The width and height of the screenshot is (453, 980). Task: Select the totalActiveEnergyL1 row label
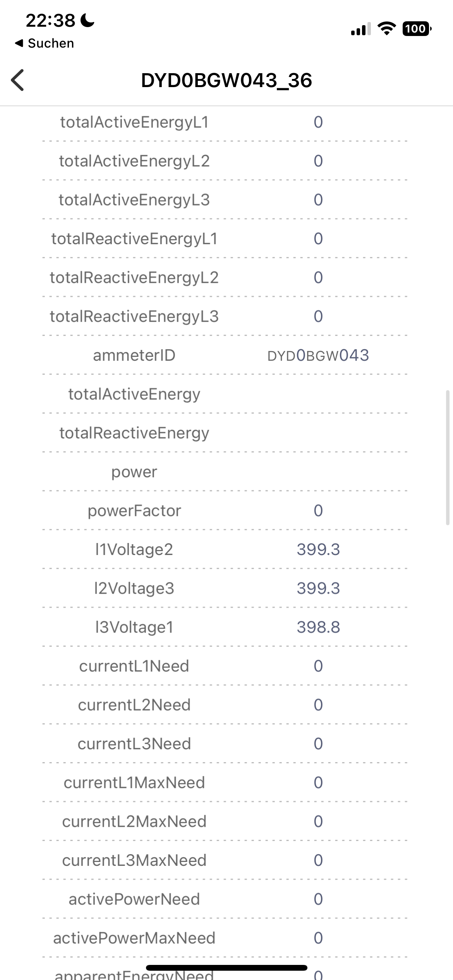pos(134,122)
